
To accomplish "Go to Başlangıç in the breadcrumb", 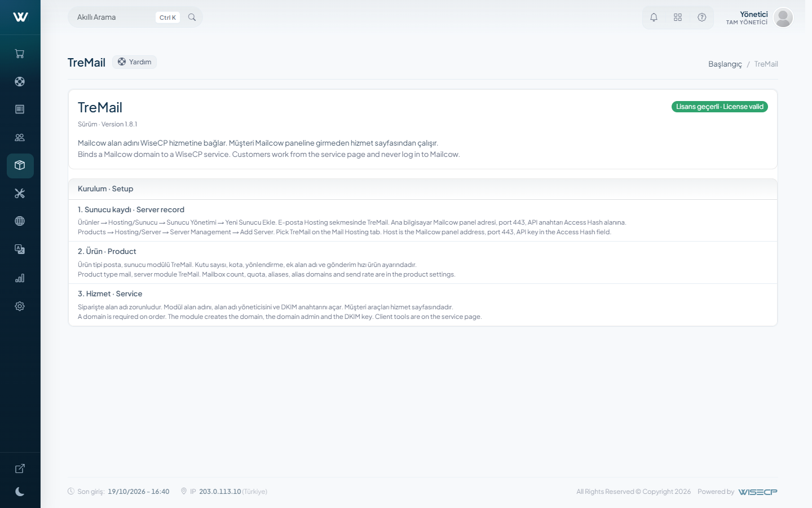I will (x=725, y=64).
